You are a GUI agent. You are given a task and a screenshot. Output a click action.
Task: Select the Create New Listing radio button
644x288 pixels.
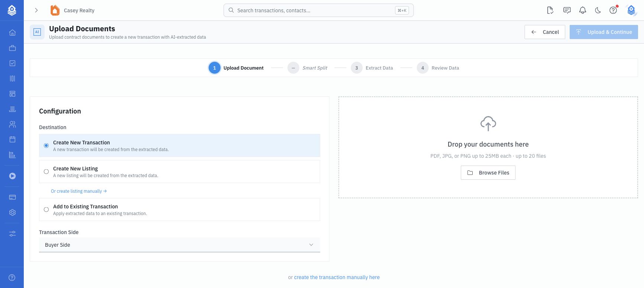pos(46,172)
